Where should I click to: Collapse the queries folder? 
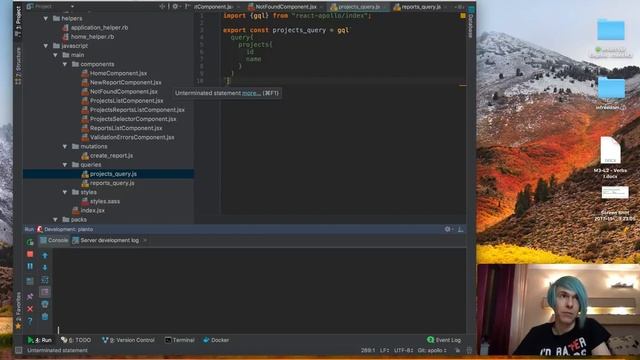click(x=64, y=164)
